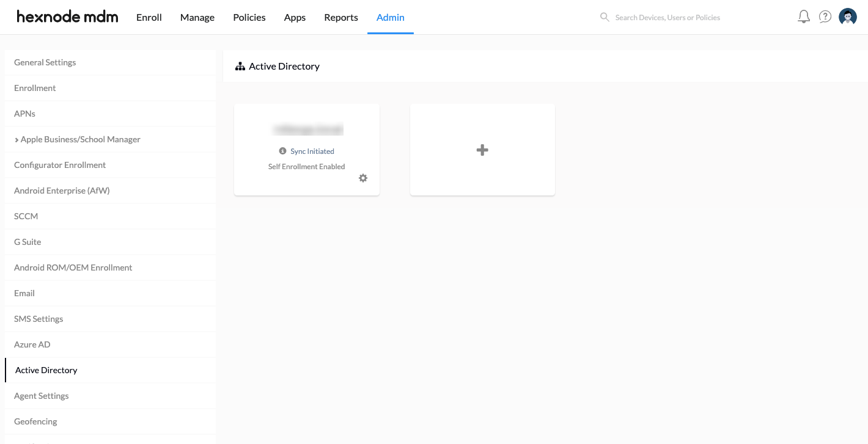Click the Sync Initiated status text
The image size is (868, 444).
pyautogui.click(x=312, y=151)
